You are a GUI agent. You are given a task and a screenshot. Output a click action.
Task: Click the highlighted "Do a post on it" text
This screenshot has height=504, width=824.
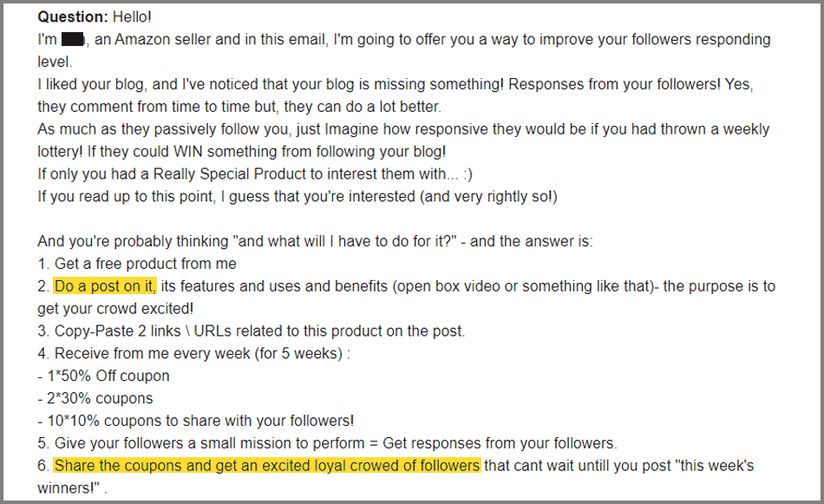(105, 286)
